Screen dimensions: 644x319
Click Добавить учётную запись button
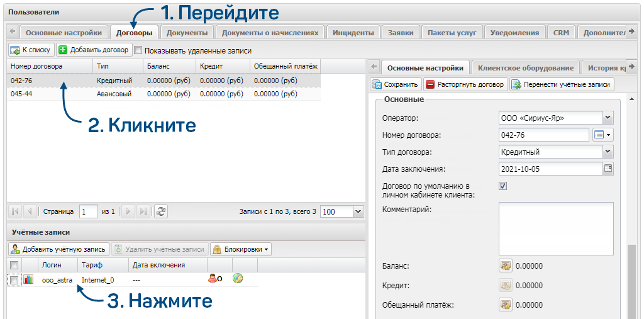(x=58, y=249)
